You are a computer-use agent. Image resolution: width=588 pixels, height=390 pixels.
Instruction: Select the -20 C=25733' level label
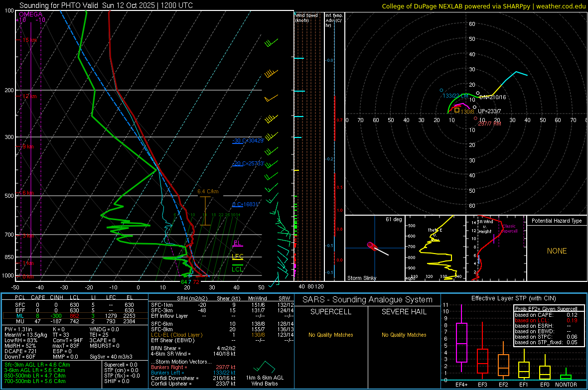(x=248, y=163)
